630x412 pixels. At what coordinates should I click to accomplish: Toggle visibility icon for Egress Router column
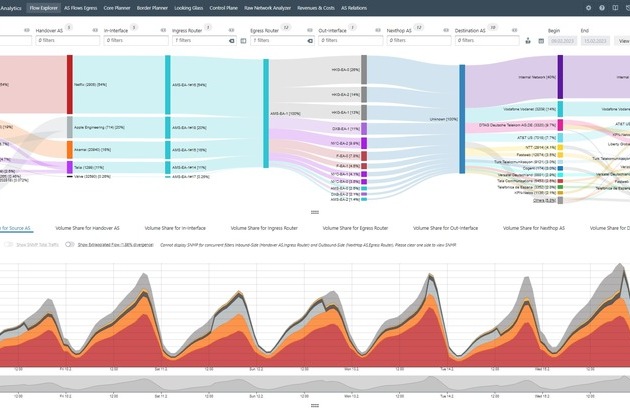point(310,30)
